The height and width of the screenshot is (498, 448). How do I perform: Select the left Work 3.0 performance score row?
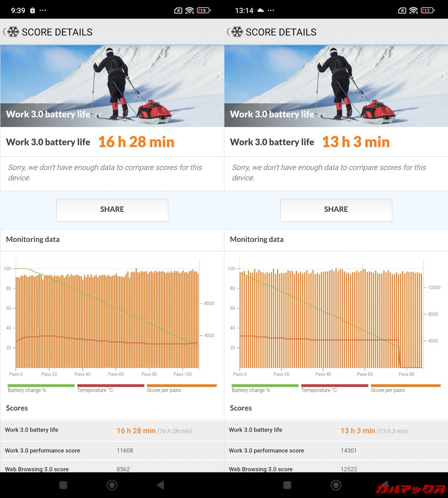pos(112,450)
